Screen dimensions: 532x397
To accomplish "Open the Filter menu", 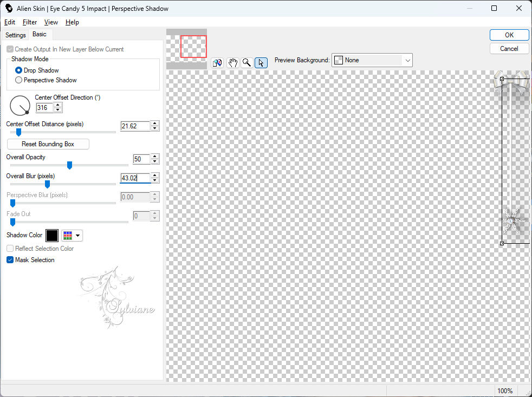I will [x=29, y=22].
